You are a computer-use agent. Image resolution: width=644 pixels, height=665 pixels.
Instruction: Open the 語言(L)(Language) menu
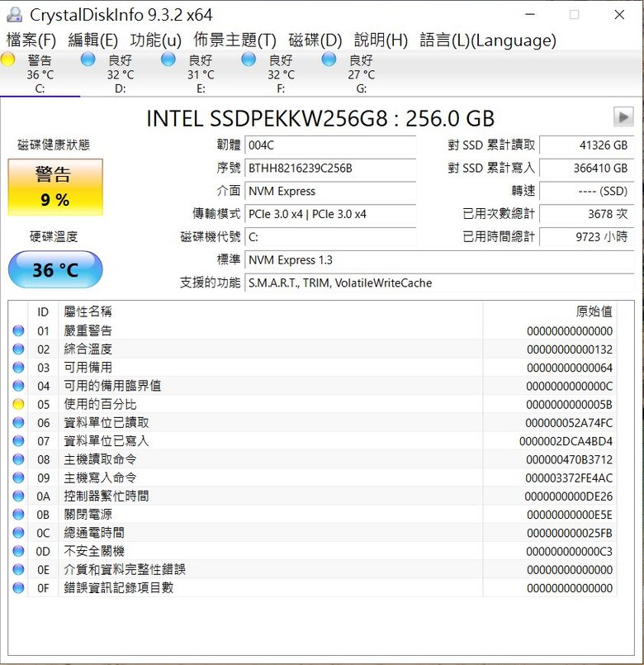(x=488, y=40)
